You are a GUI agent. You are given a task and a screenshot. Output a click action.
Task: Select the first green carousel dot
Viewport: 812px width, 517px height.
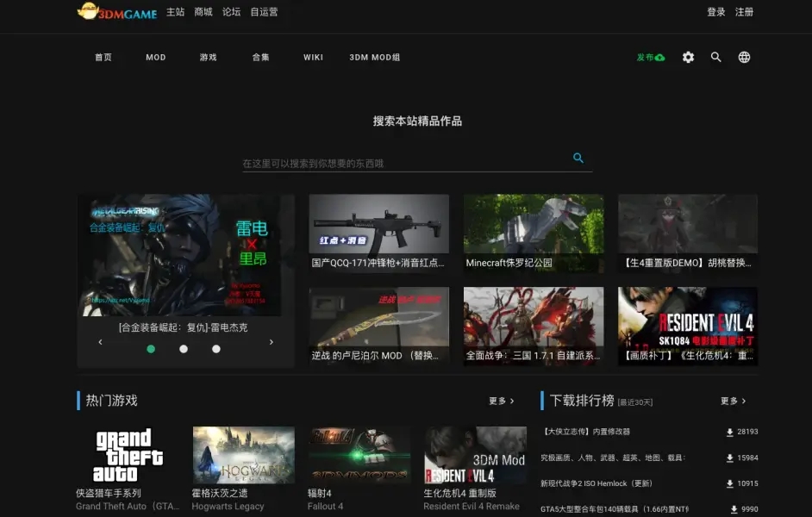click(x=151, y=349)
